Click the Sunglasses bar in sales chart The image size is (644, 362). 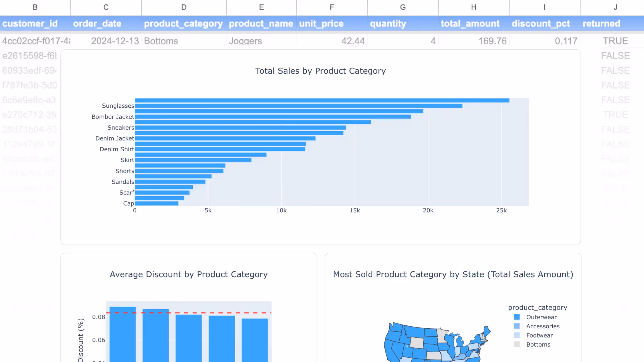pos(299,106)
